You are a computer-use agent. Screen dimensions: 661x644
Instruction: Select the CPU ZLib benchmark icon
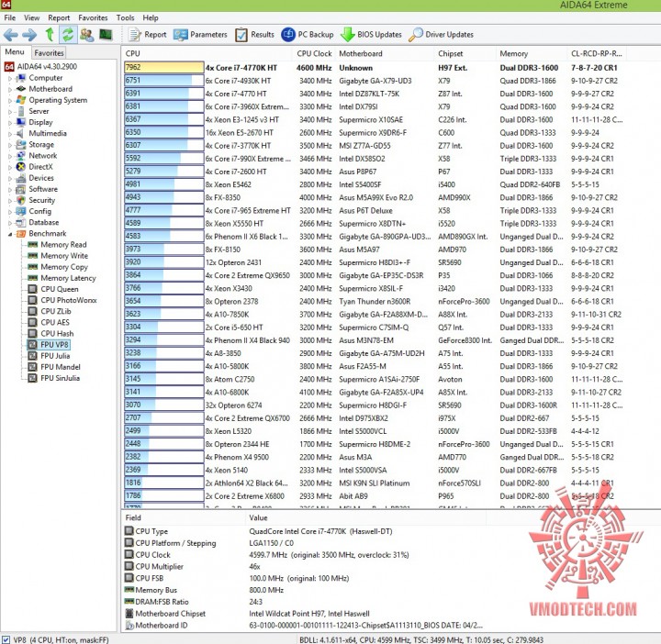(x=32, y=311)
